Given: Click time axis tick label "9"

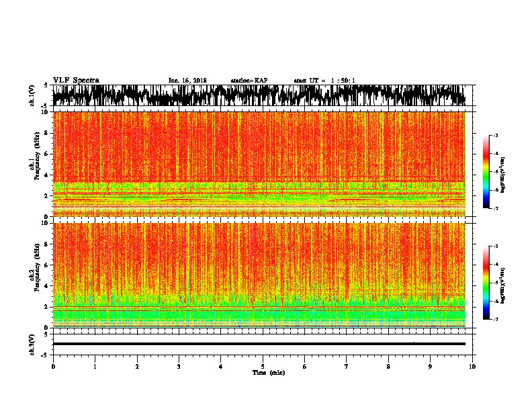Looking at the screenshot, I should tap(430, 367).
